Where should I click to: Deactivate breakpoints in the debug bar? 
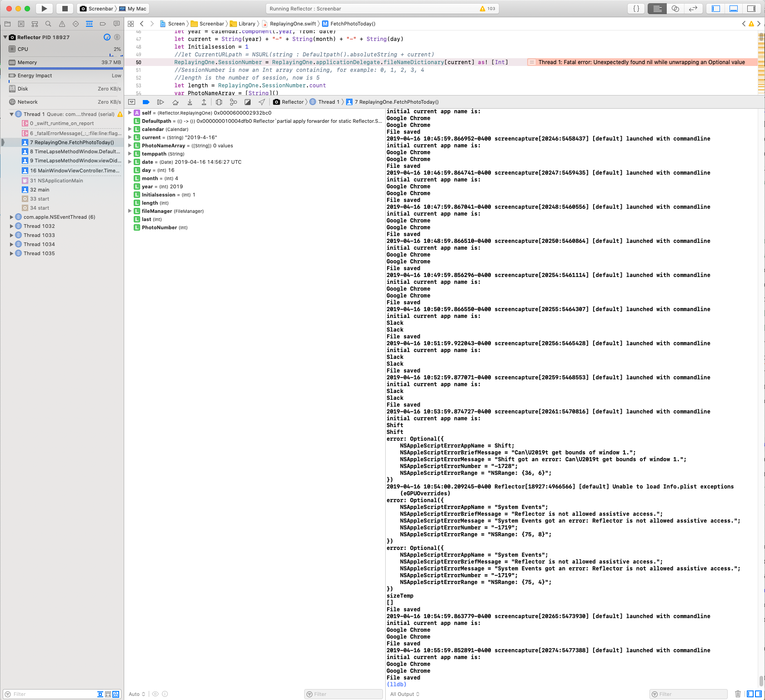tap(146, 102)
